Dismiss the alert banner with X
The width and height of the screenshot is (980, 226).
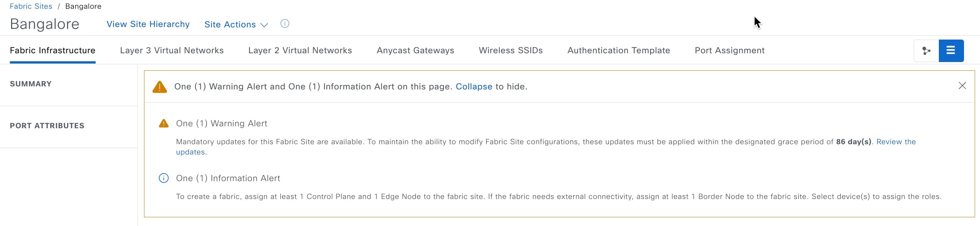pos(962,86)
